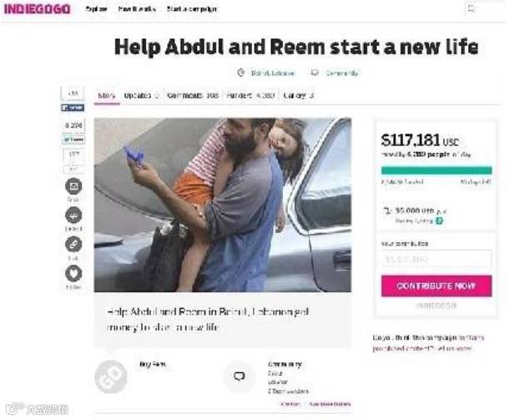Click the community speech bubble icon

pyautogui.click(x=239, y=377)
